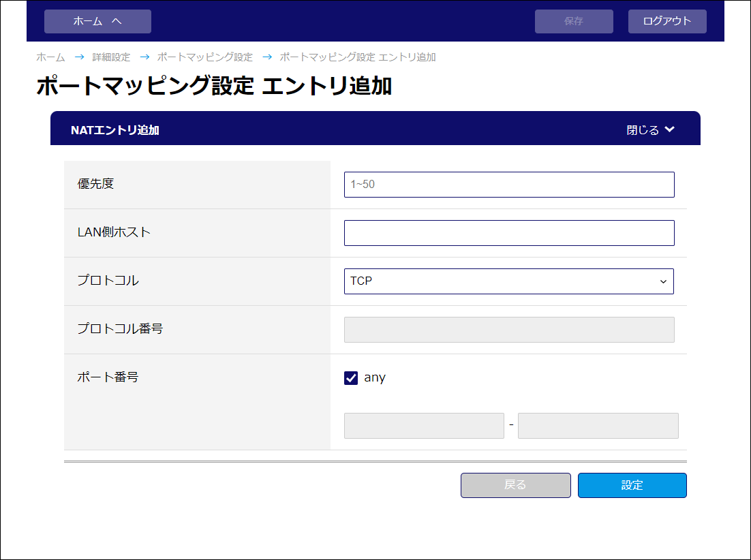The height and width of the screenshot is (560, 751).
Task: Navigate to ポートマッピング設定 breadcrumb link
Action: [x=204, y=57]
